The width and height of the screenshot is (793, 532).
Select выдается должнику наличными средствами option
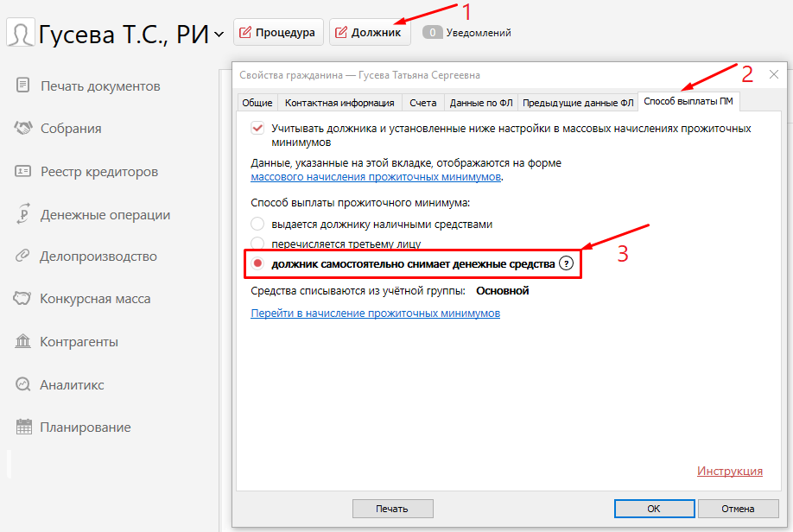257,225
